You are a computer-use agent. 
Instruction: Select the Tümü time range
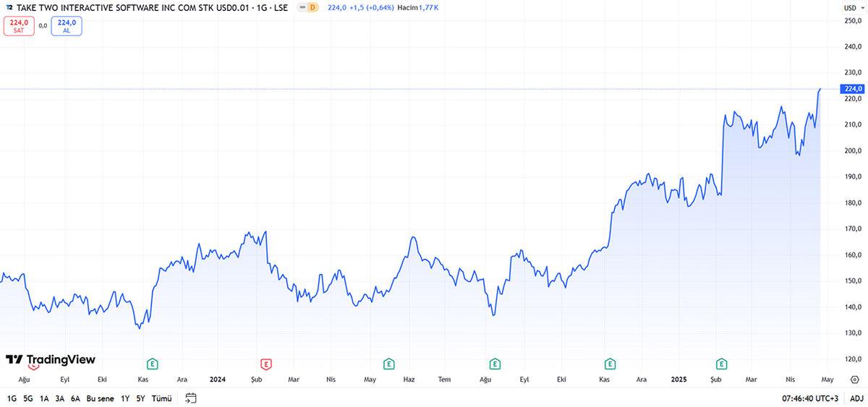click(x=161, y=398)
